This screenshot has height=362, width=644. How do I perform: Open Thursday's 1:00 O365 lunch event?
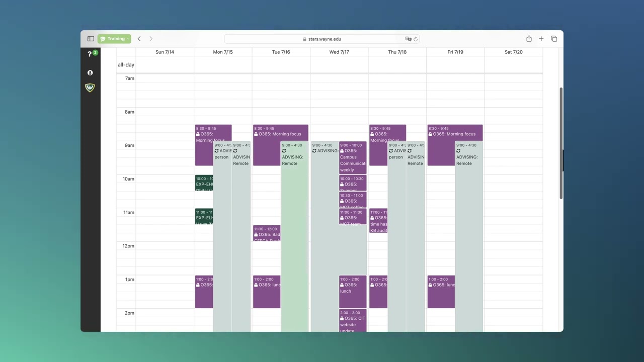[x=378, y=292]
